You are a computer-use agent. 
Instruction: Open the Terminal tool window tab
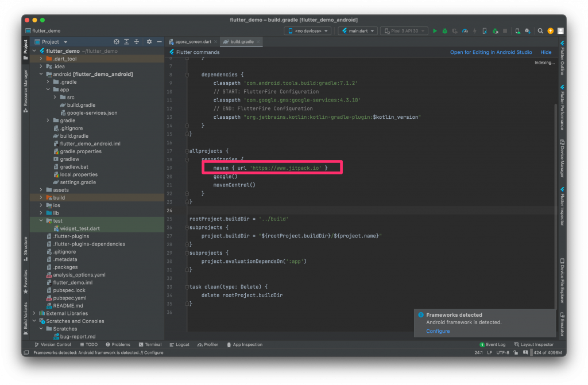150,344
